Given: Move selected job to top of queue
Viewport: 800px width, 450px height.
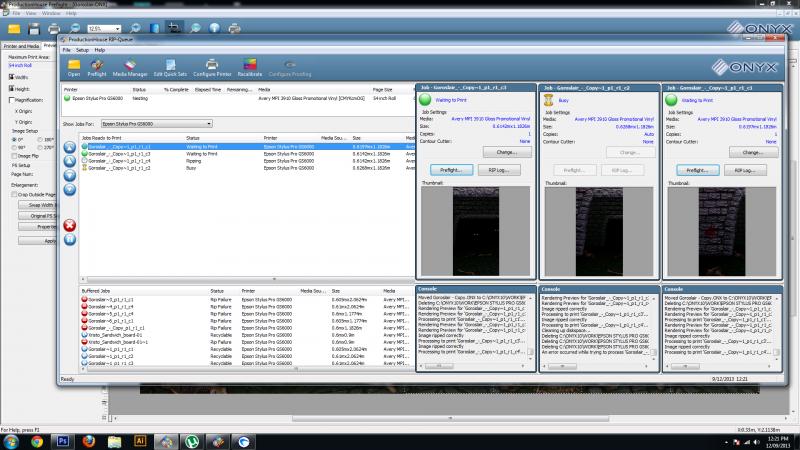Looking at the screenshot, I should [x=70, y=147].
